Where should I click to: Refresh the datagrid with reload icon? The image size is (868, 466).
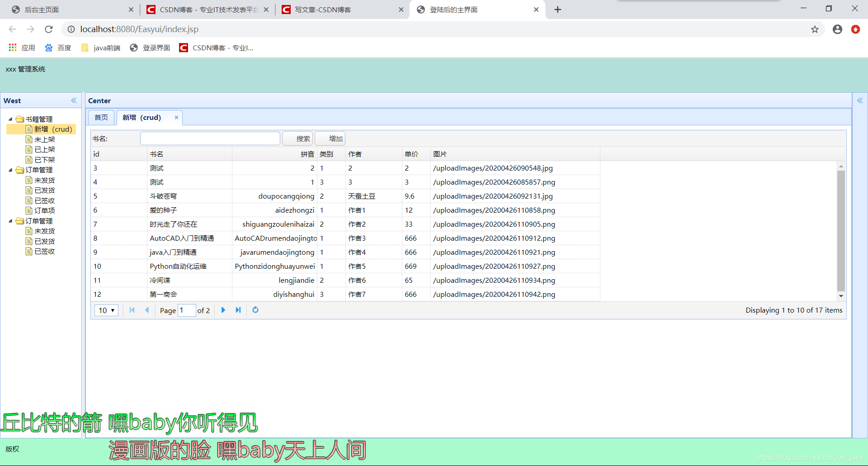(255, 310)
